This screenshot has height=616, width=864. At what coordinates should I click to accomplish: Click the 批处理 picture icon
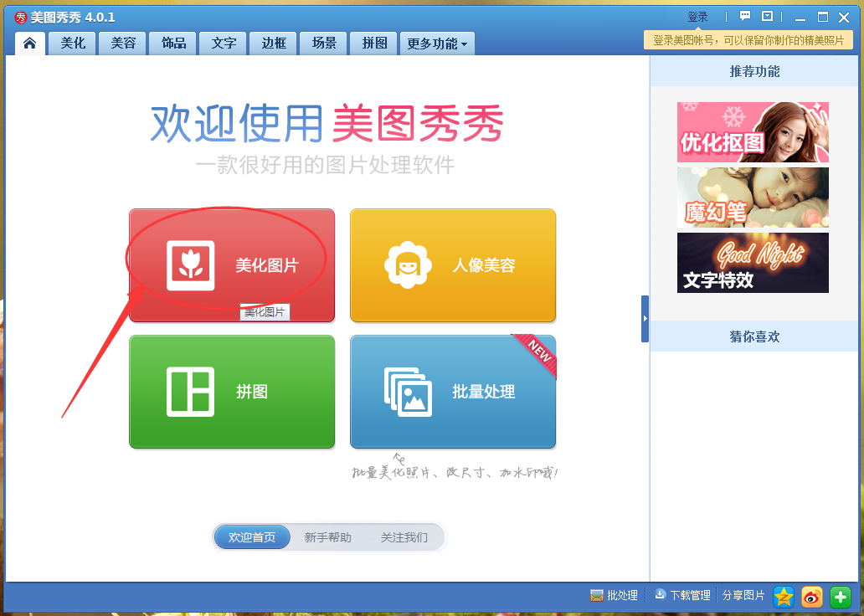(597, 596)
